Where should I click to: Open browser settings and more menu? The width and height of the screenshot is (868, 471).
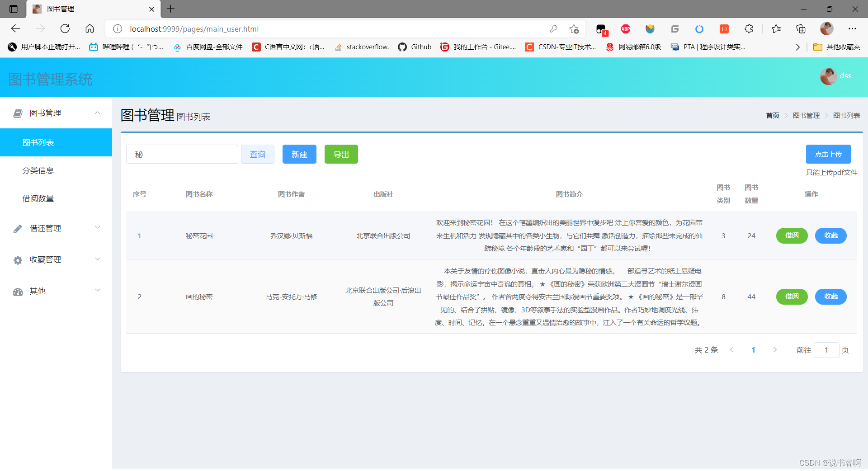click(x=852, y=29)
